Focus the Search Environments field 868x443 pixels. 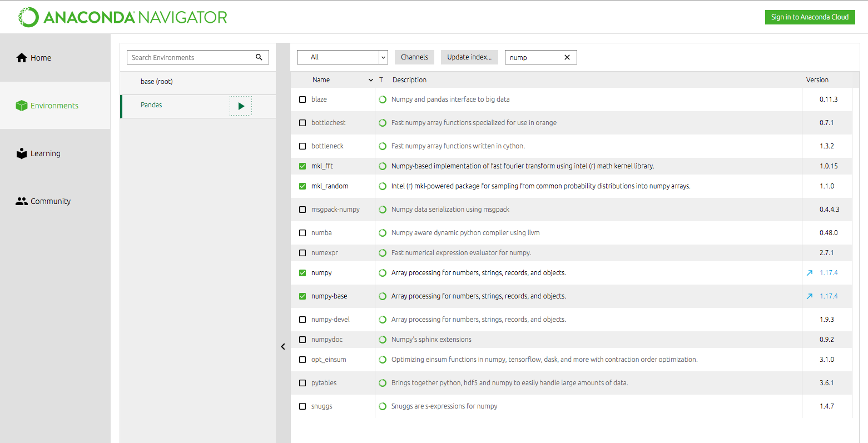pyautogui.click(x=198, y=57)
